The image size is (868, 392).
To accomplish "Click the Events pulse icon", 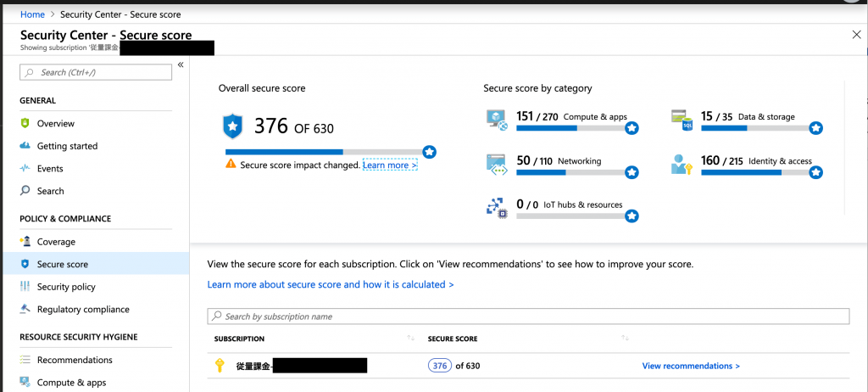I will (x=25, y=169).
